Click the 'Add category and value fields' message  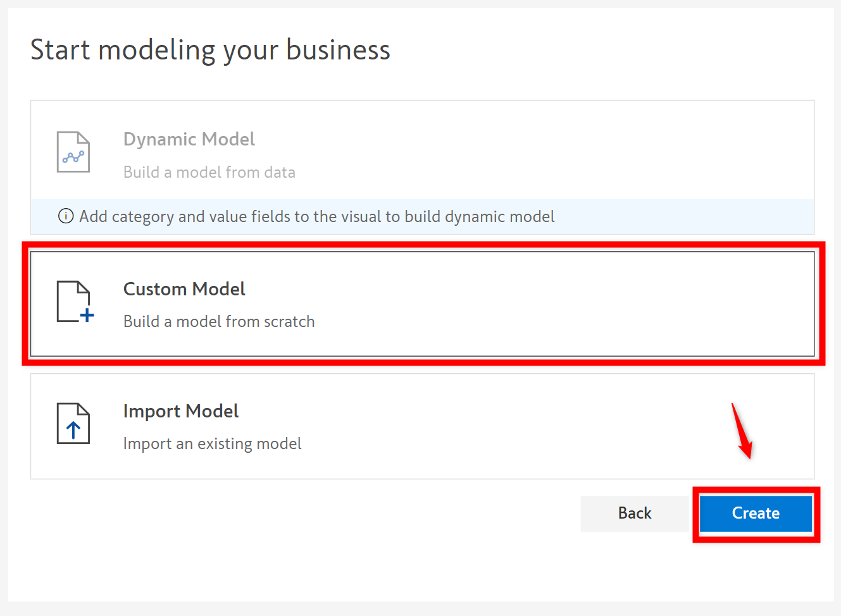tap(317, 216)
